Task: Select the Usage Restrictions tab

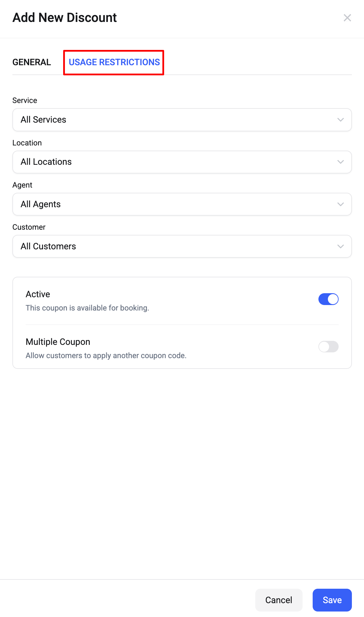Action: (114, 62)
